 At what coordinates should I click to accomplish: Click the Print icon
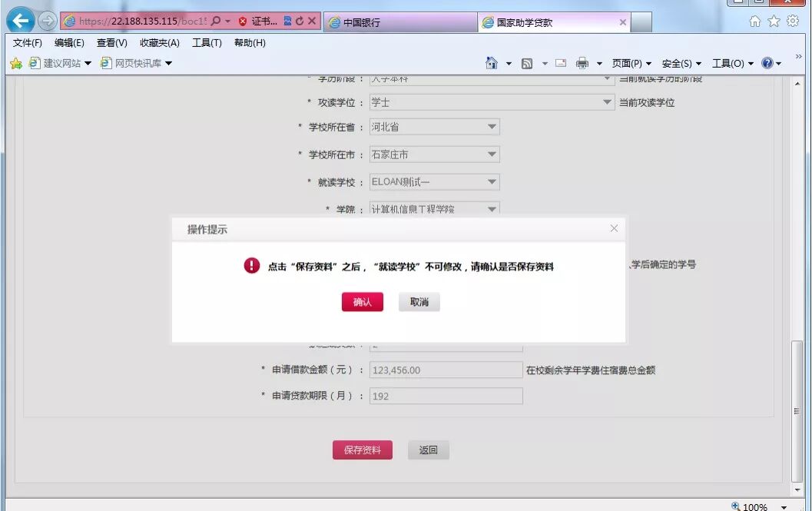pos(582,63)
